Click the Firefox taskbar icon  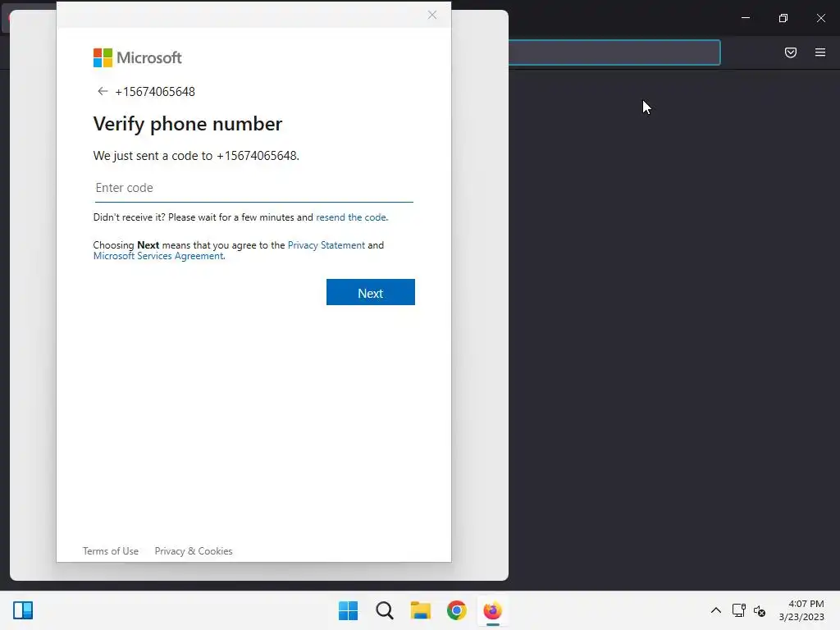492,610
